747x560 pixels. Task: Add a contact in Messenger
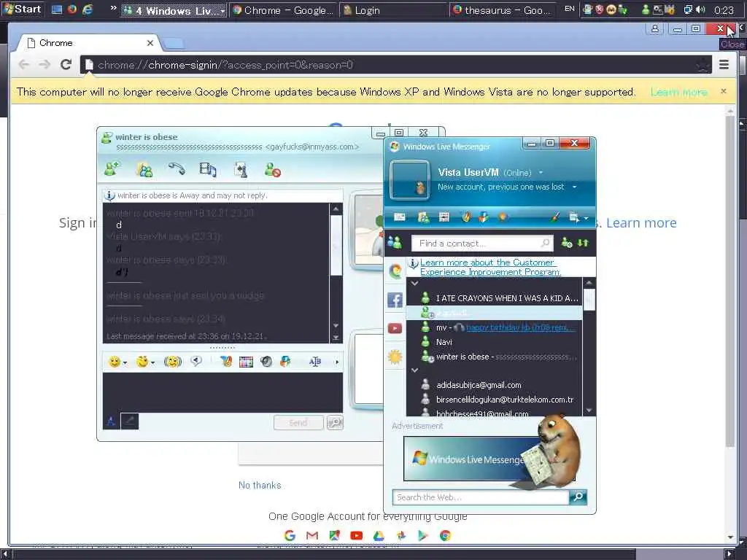[x=566, y=243]
